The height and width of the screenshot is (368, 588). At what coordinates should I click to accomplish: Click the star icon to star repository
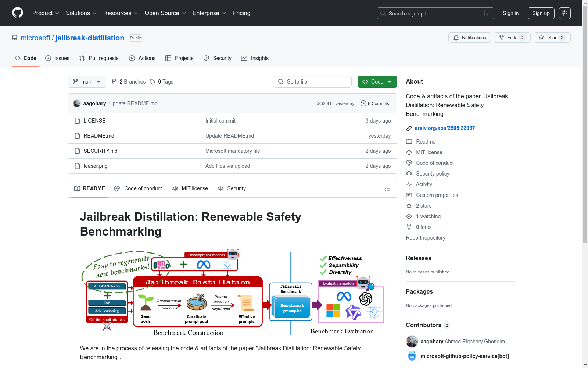(x=541, y=37)
